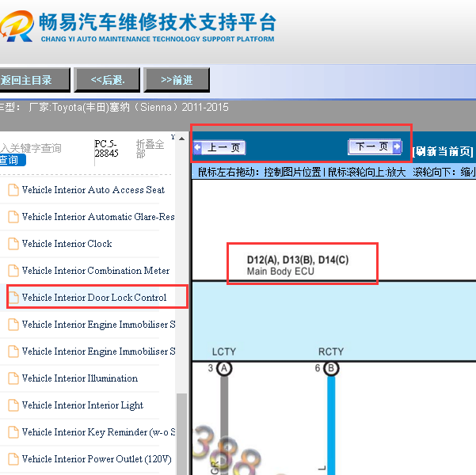476x475 pixels.
Task: Click the RCTY terminal label
Action: pyautogui.click(x=331, y=351)
